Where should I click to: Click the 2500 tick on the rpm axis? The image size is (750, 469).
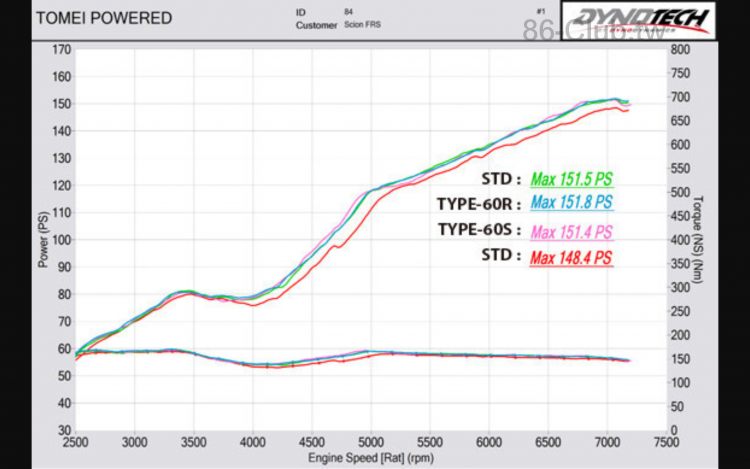pos(75,442)
